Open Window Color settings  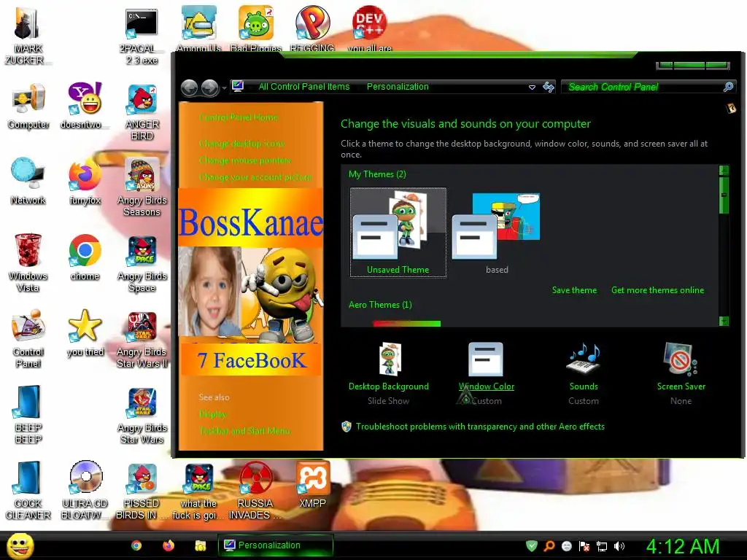(487, 373)
